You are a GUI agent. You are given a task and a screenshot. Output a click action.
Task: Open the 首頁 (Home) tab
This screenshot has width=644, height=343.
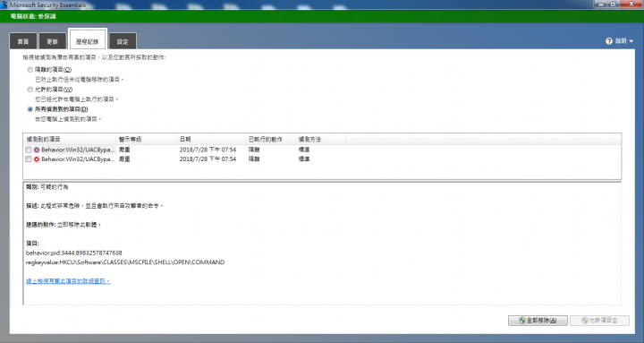23,41
